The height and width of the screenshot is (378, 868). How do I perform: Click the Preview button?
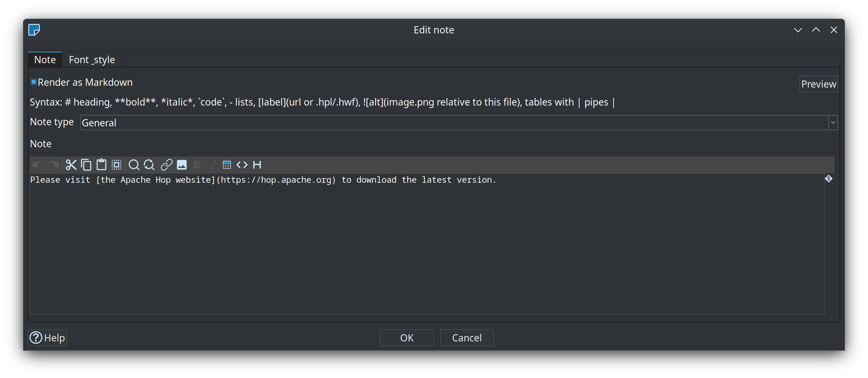[x=819, y=84]
